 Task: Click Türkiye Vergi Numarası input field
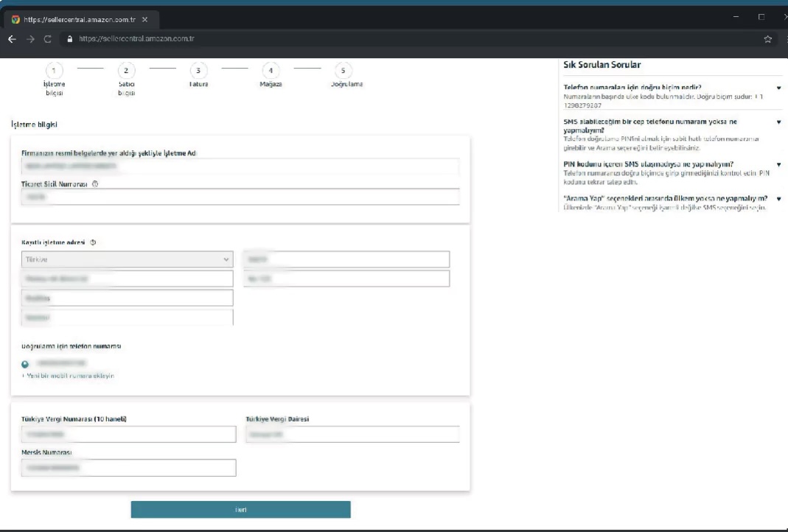coord(129,434)
